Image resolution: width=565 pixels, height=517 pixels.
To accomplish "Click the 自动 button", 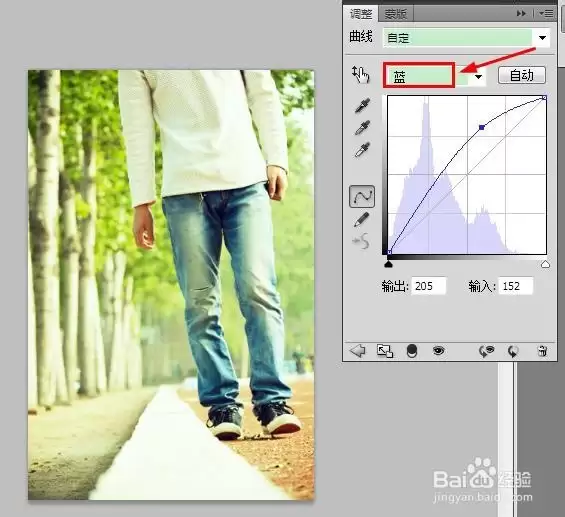I will 521,75.
